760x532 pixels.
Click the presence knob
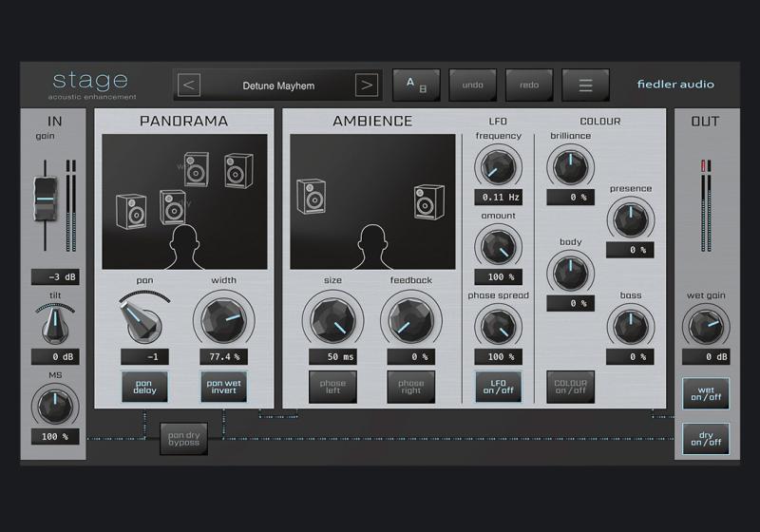(x=631, y=220)
